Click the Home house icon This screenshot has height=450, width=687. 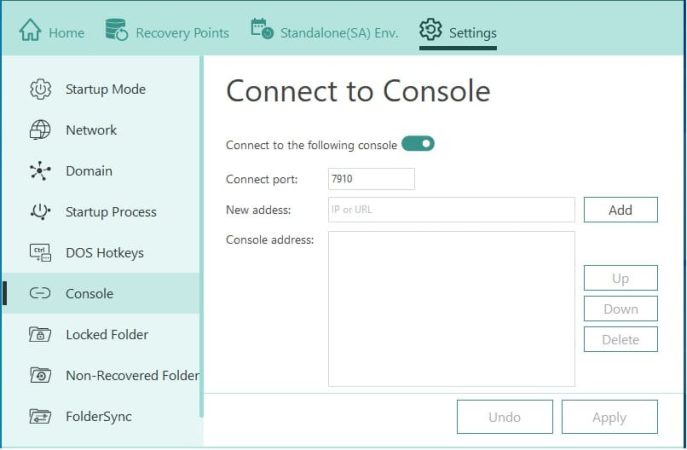pyautogui.click(x=30, y=31)
